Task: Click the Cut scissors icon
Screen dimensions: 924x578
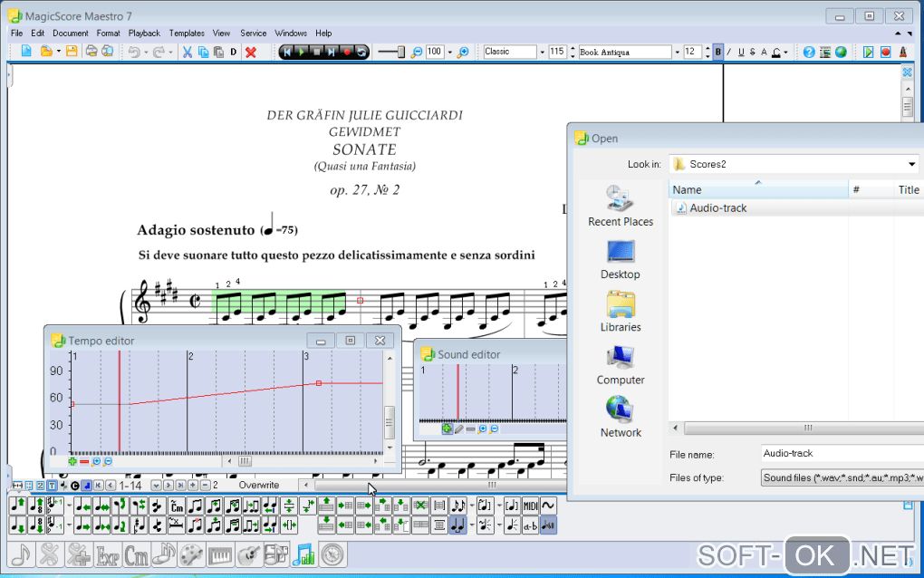Action: point(188,52)
